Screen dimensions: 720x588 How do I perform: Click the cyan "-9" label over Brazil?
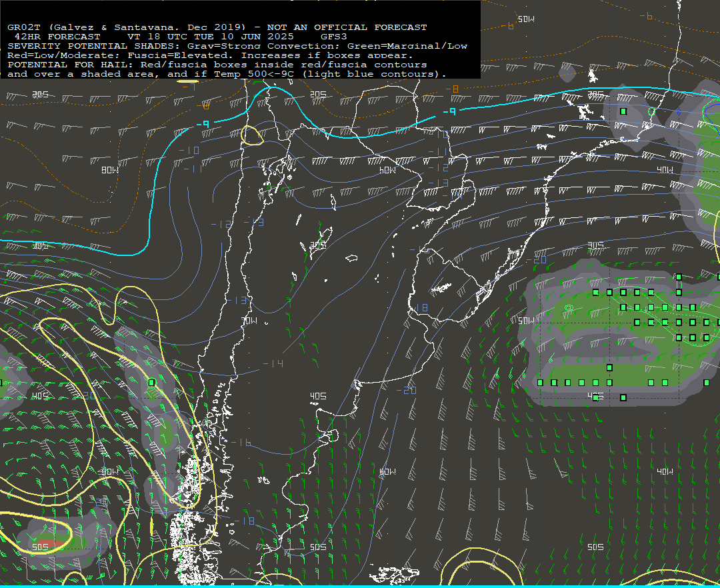(x=449, y=111)
